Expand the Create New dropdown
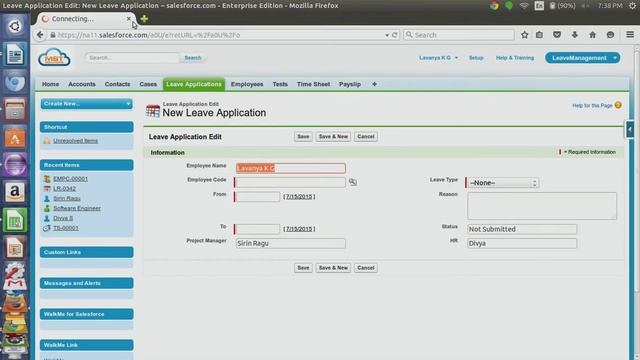 87,104
